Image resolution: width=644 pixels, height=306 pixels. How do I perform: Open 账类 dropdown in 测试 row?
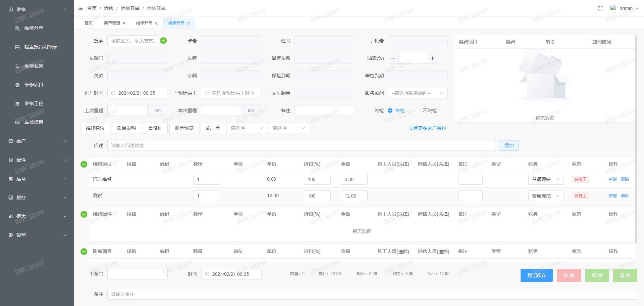[546, 196]
